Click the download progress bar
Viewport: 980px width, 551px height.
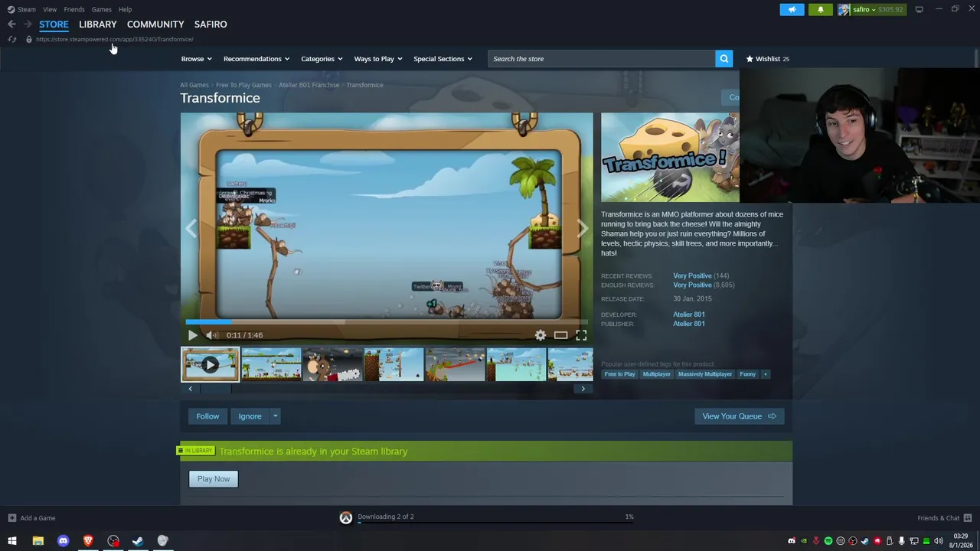(496, 523)
